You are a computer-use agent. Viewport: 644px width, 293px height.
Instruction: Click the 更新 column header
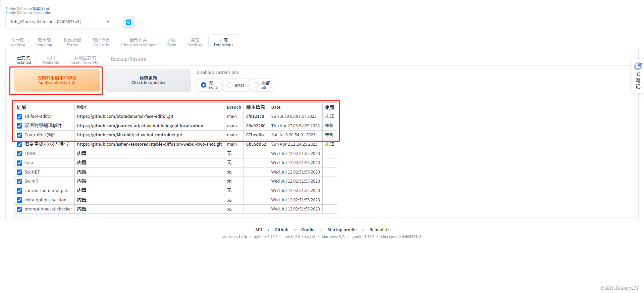click(330, 107)
